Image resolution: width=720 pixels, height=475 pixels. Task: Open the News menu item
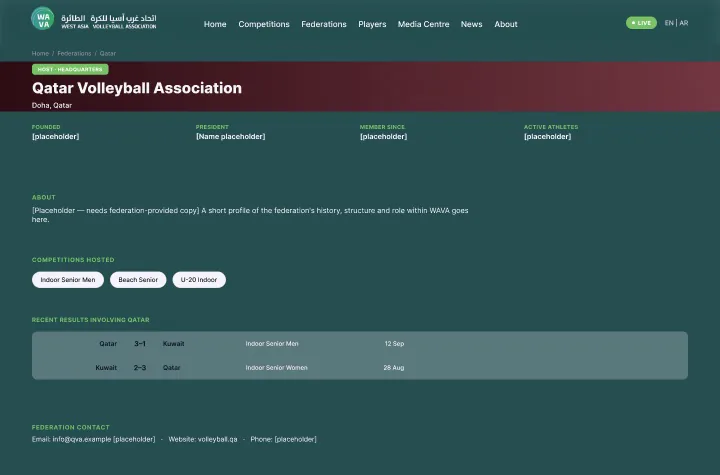[472, 24]
